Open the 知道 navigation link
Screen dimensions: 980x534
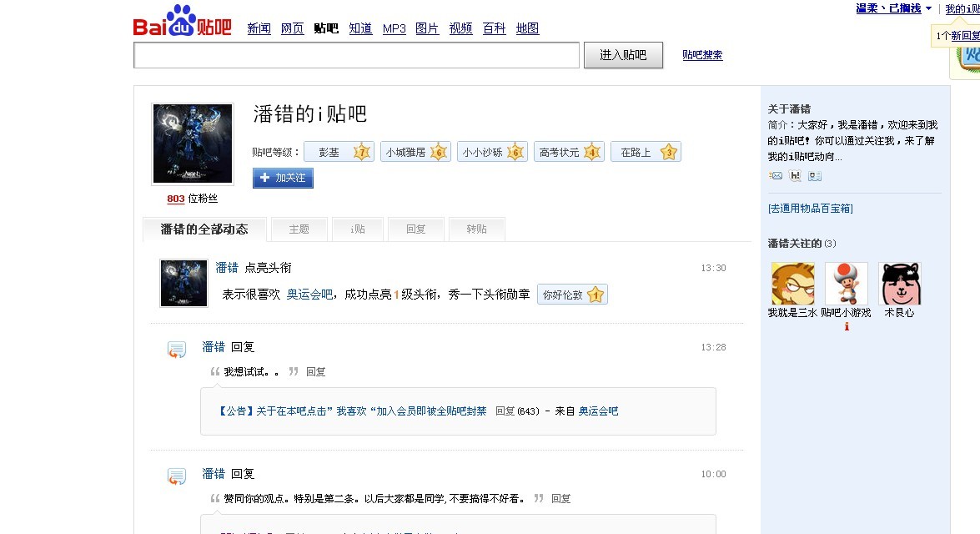(x=360, y=28)
